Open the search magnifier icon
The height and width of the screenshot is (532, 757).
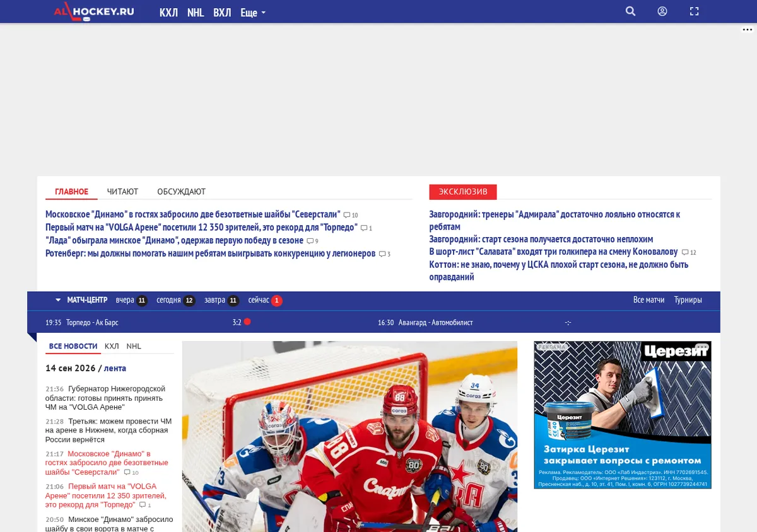point(630,11)
